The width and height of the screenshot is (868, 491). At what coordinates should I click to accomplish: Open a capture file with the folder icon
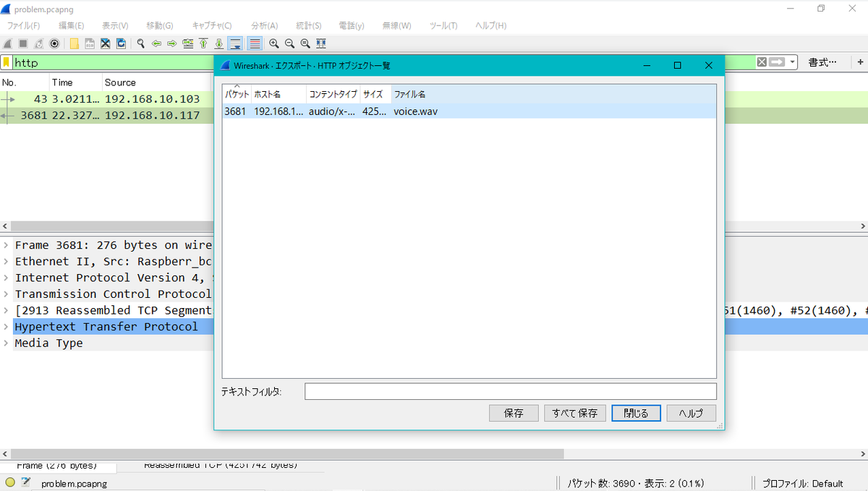[x=75, y=43]
